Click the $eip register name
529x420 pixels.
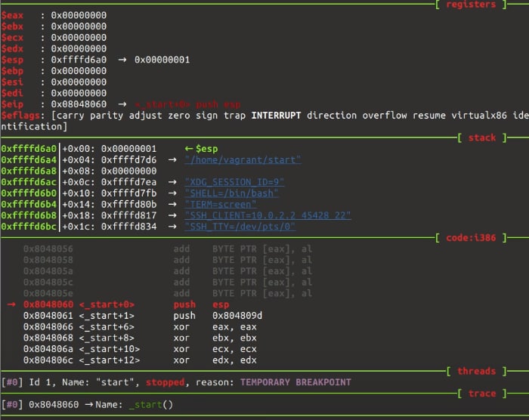coord(12,104)
